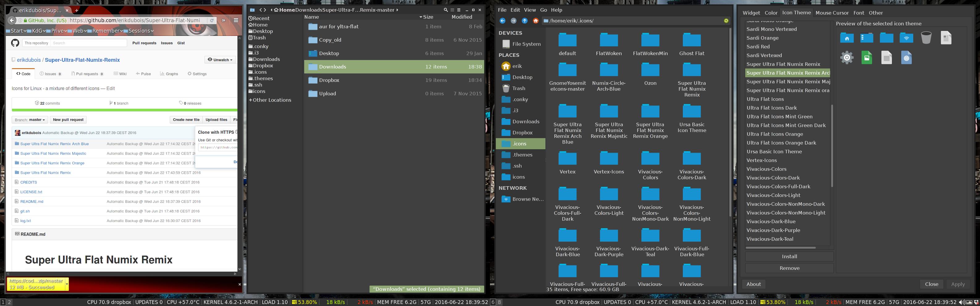Click New pull request
This screenshot has height=306, width=980.
coord(68,120)
